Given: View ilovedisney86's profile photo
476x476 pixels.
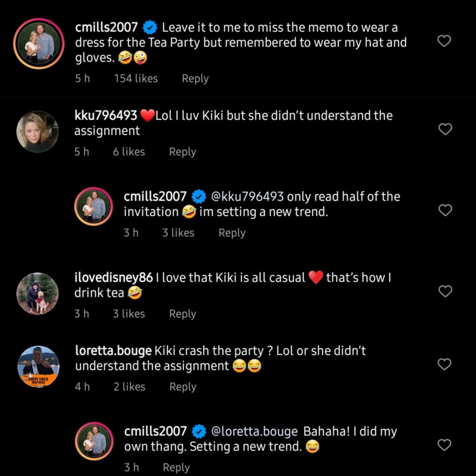Looking at the screenshot, I should pyautogui.click(x=38, y=293).
